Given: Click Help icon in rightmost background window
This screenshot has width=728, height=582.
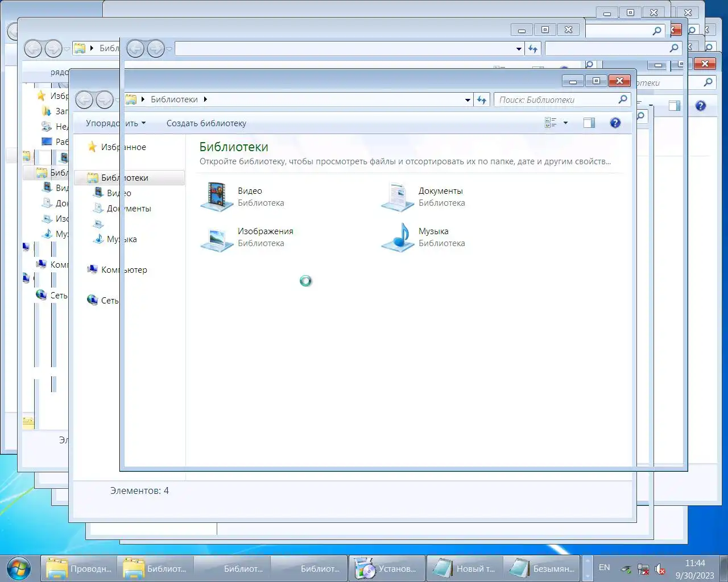Looking at the screenshot, I should click(701, 106).
